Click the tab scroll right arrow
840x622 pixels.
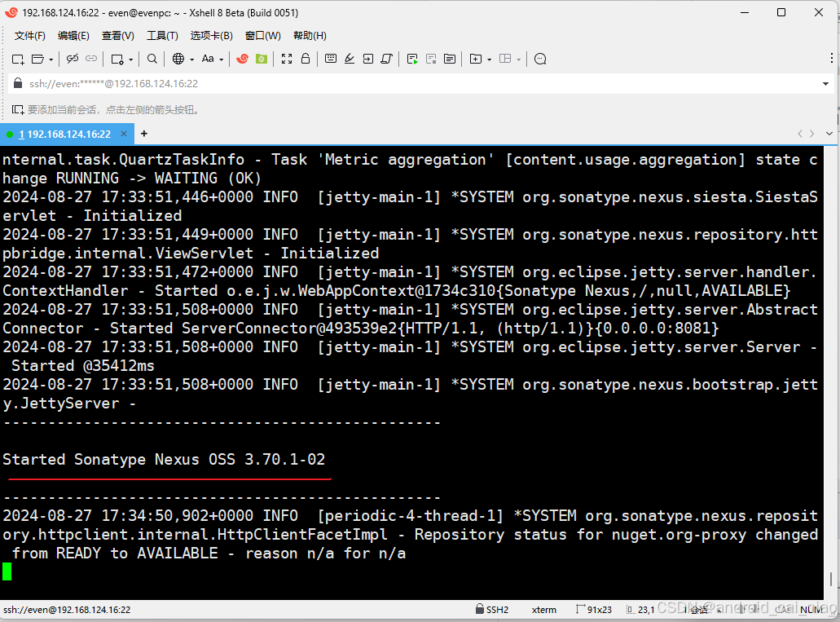[x=812, y=134]
